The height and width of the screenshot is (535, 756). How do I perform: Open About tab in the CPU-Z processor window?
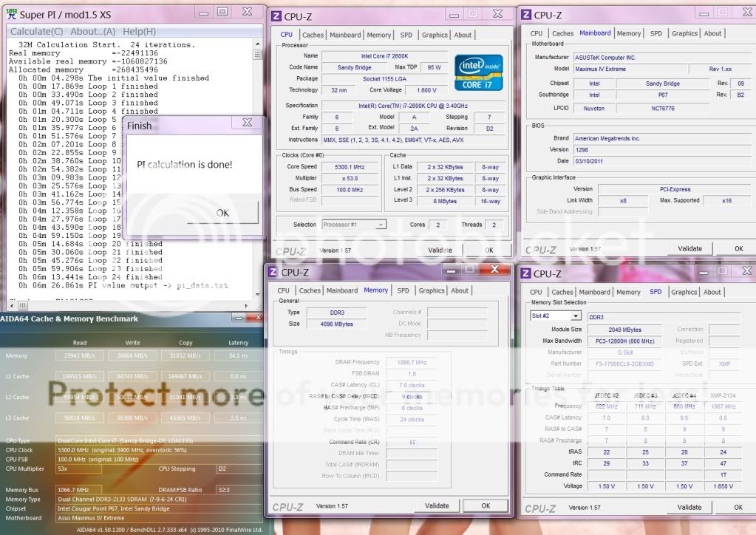pyautogui.click(x=463, y=35)
